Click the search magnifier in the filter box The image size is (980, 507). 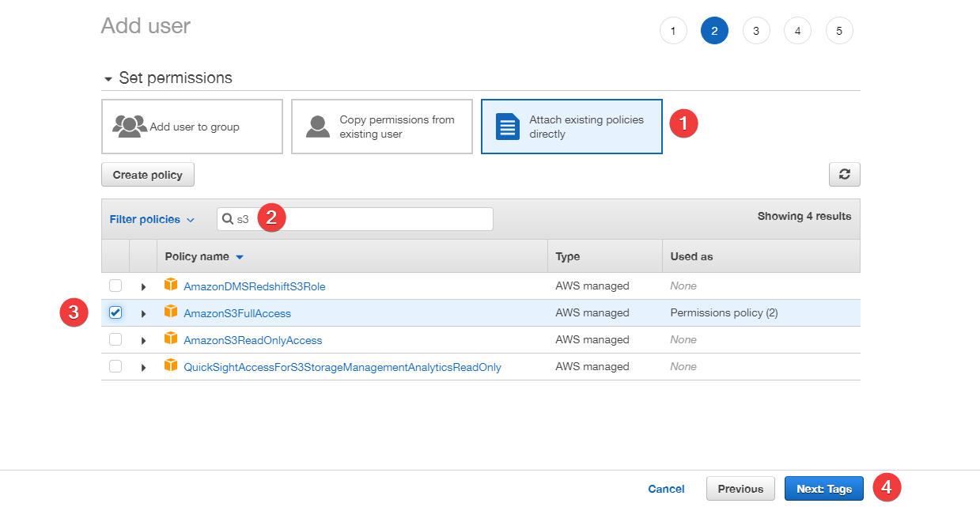pyautogui.click(x=230, y=218)
